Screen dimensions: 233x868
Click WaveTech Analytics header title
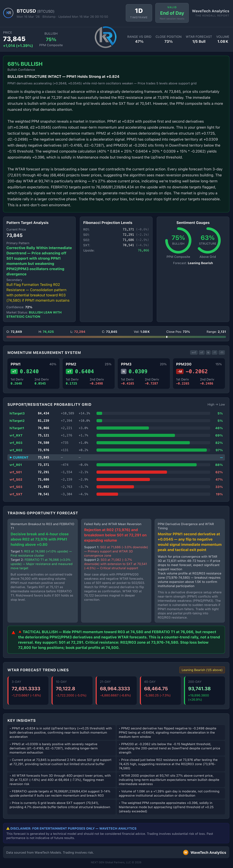[210, 11]
